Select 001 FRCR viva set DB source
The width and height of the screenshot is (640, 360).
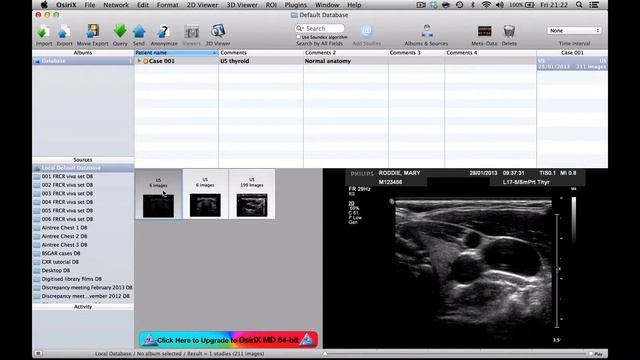click(x=83, y=177)
